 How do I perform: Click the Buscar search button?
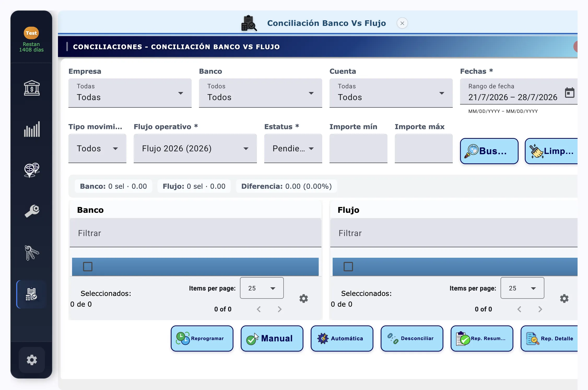489,151
